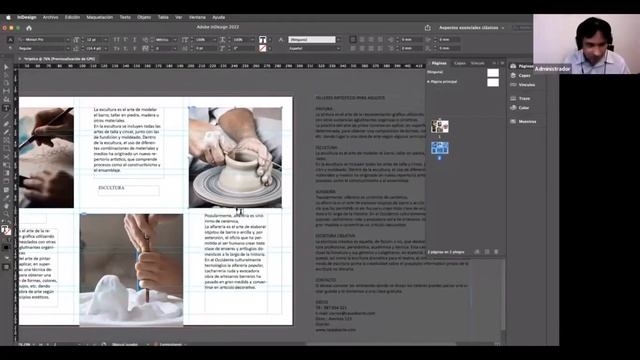Image resolution: width=640 pixels, height=360 pixels.
Task: Click the Share document icon
Action: point(427,28)
